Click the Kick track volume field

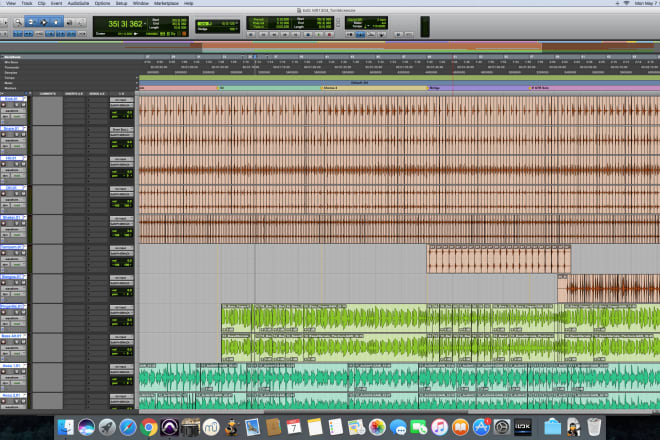(122, 112)
